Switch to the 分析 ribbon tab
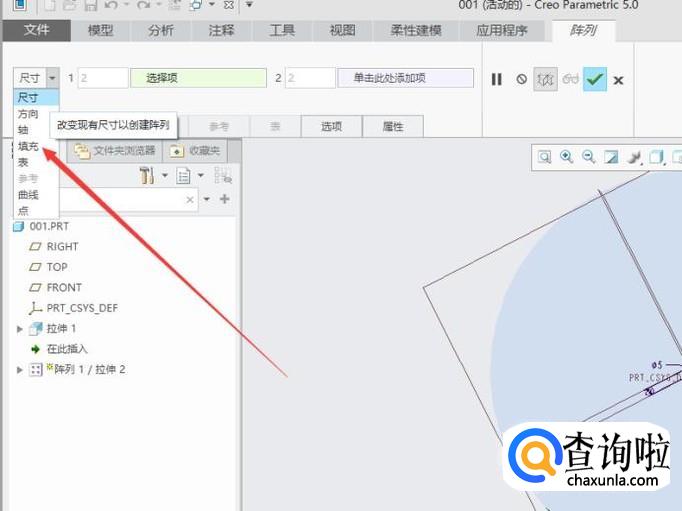The image size is (682, 511). pos(161,30)
